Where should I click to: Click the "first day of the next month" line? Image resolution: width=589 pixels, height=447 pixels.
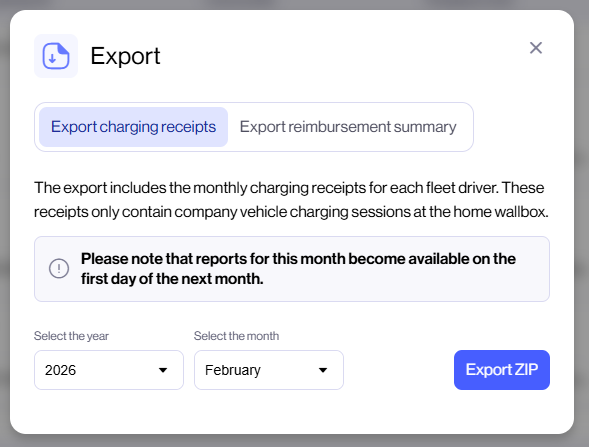tap(172, 279)
